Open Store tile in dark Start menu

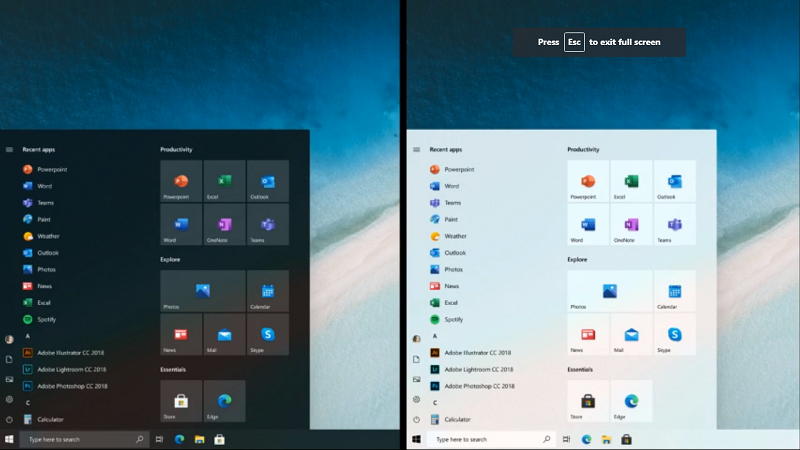click(x=181, y=401)
